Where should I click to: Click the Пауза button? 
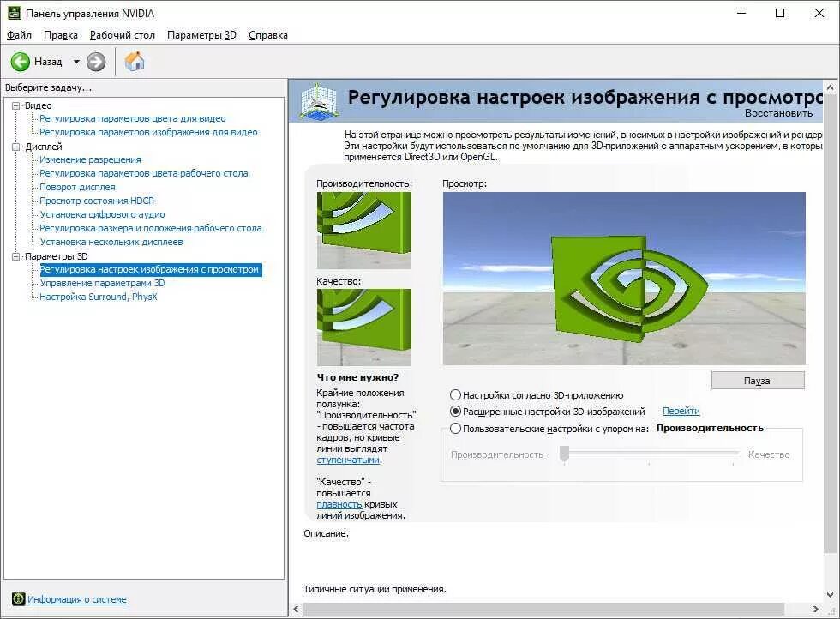click(758, 381)
